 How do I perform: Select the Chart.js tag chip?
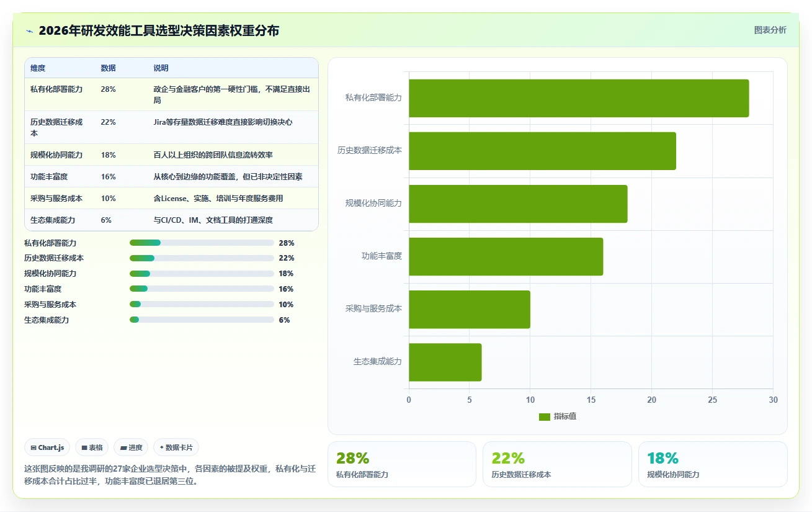click(x=47, y=447)
